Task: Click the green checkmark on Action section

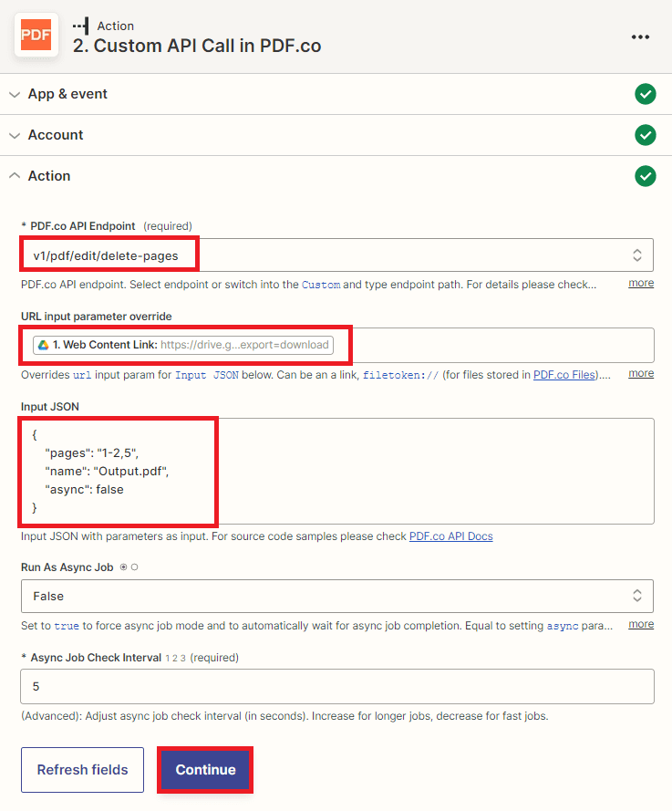Action: pyautogui.click(x=646, y=176)
